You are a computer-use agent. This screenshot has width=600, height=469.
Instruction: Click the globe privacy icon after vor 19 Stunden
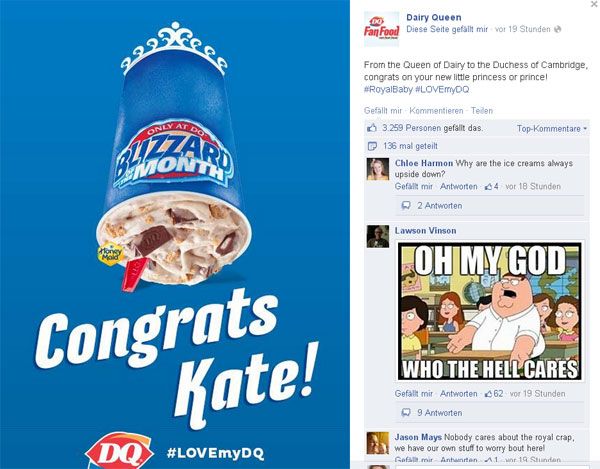point(558,29)
